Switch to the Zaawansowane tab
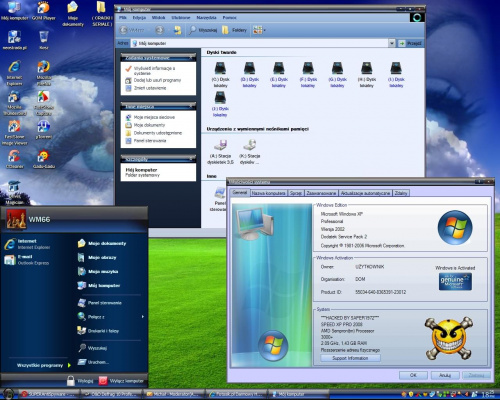Image resolution: width=500 pixels, height=400 pixels. [x=321, y=193]
